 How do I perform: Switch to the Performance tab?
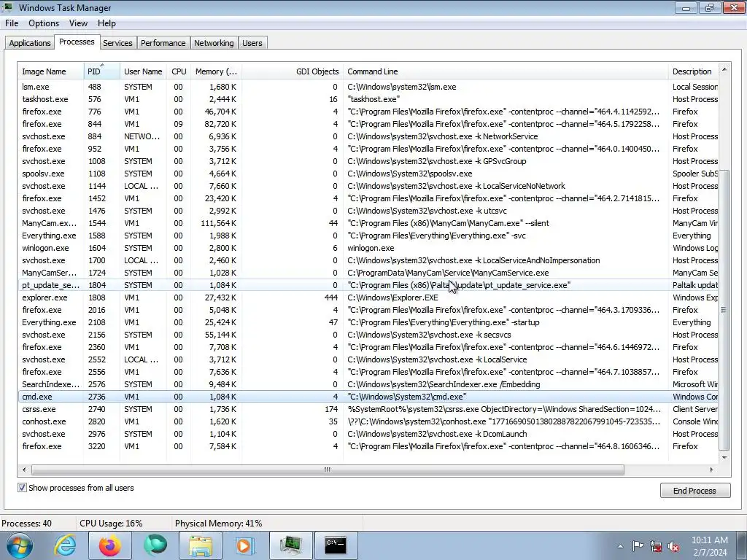click(x=163, y=43)
